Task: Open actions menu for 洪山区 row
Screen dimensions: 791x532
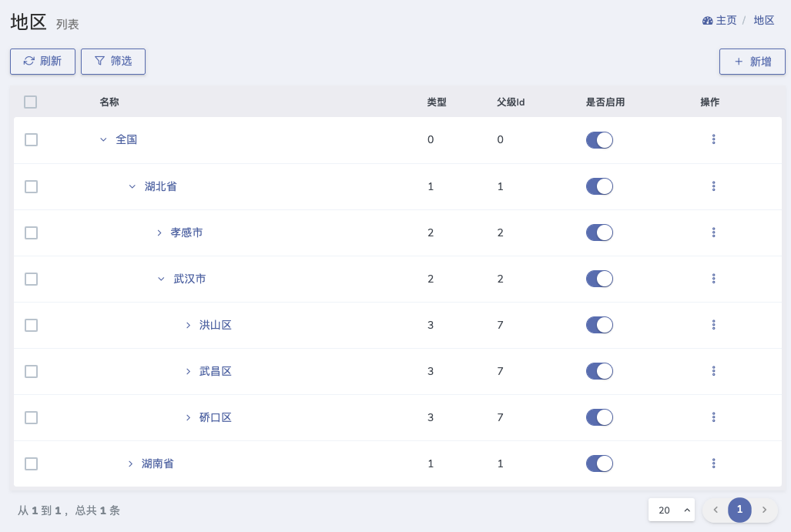Action: (713, 325)
